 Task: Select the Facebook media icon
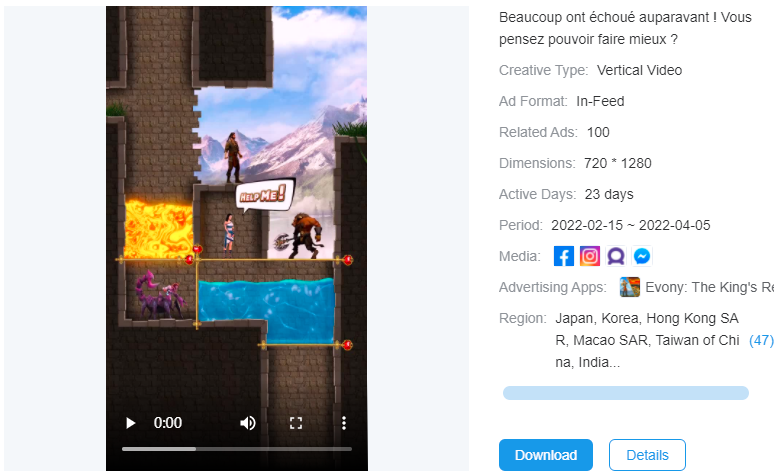coord(564,257)
